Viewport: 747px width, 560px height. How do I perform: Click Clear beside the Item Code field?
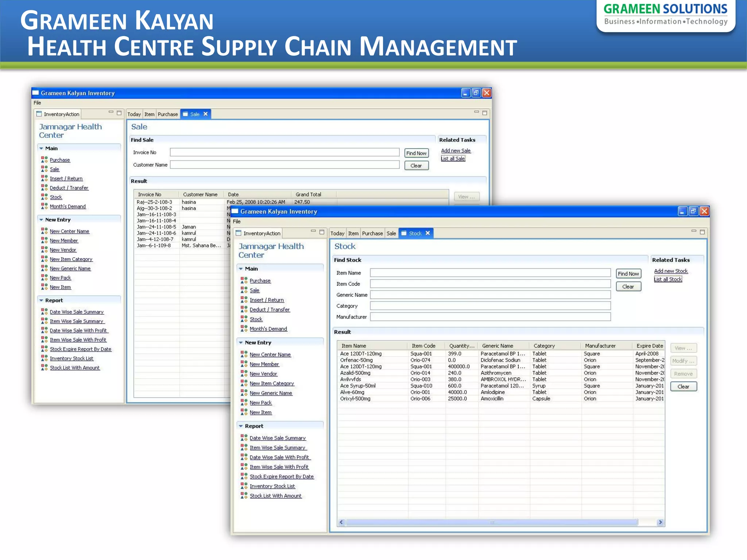pyautogui.click(x=628, y=287)
